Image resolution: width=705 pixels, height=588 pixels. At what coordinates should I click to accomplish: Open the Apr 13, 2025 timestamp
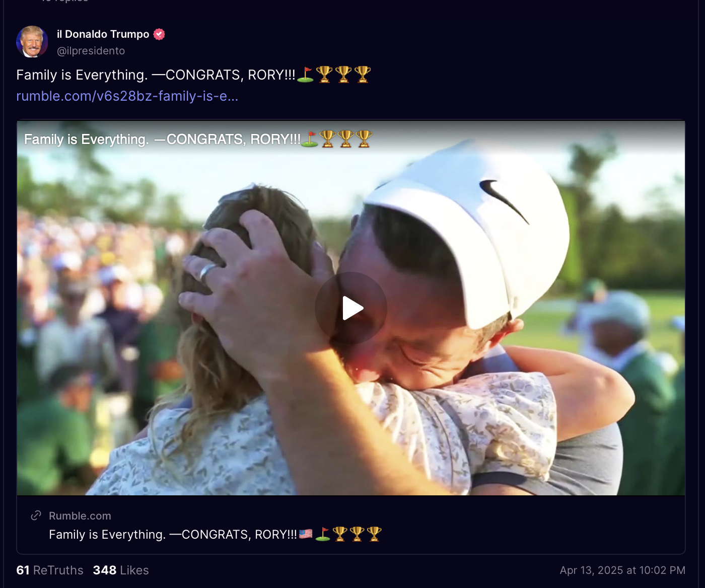[622, 570]
